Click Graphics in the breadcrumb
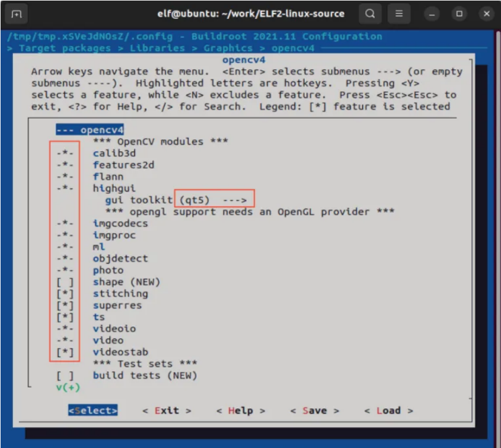Viewport: 501px width, 448px height. pyautogui.click(x=228, y=48)
